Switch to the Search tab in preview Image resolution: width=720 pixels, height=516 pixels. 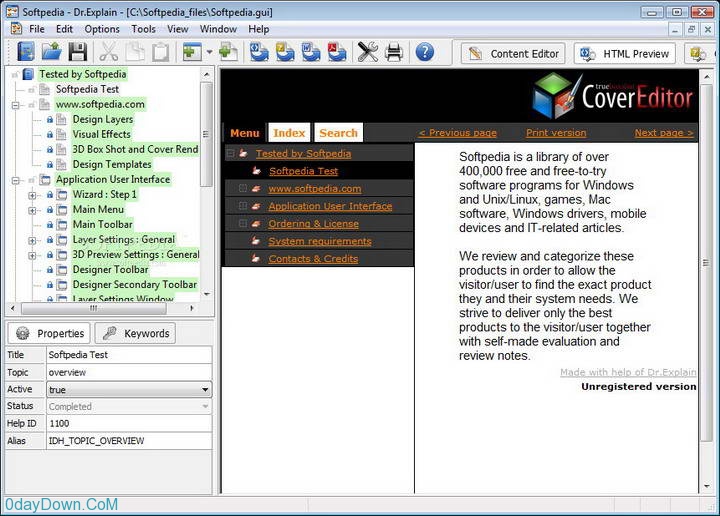click(x=338, y=133)
